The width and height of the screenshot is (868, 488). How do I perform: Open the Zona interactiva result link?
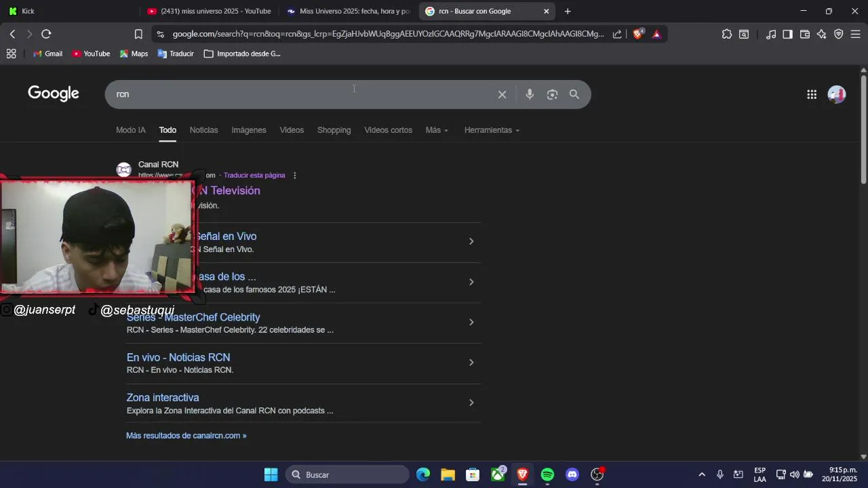(163, 398)
